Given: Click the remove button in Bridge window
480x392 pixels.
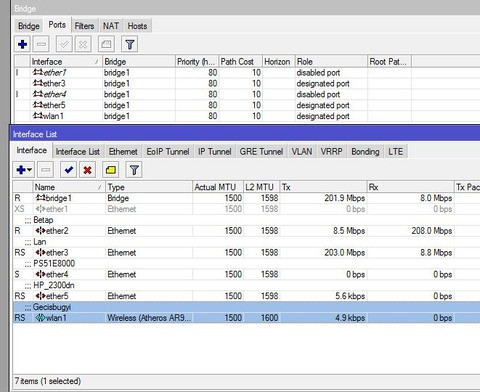Looking at the screenshot, I should (x=41, y=44).
